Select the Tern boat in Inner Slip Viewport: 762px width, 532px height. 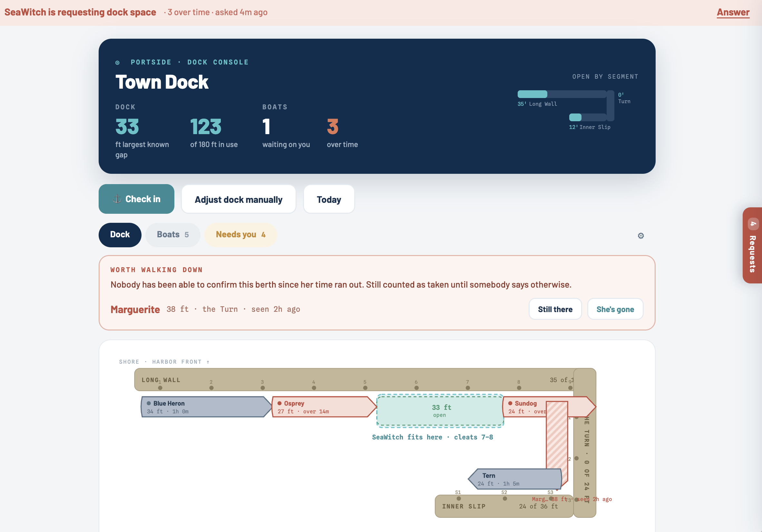pos(514,479)
